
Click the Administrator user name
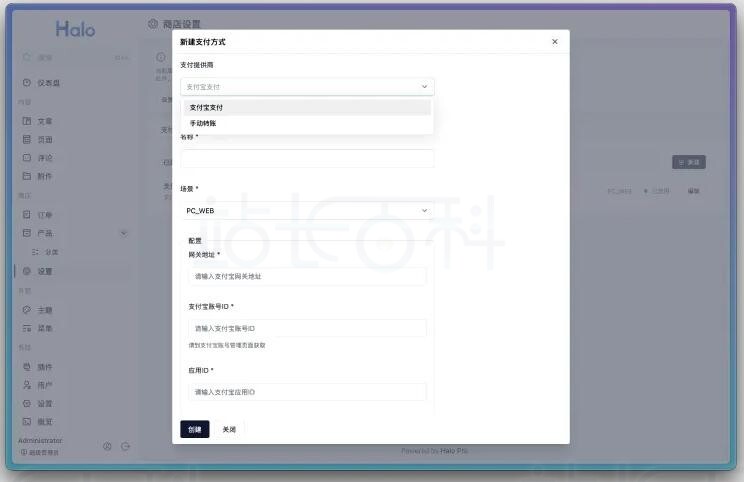[x=40, y=441]
